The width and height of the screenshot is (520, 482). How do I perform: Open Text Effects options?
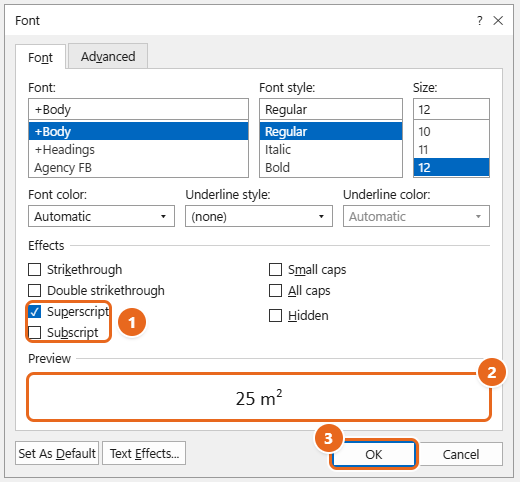(144, 453)
